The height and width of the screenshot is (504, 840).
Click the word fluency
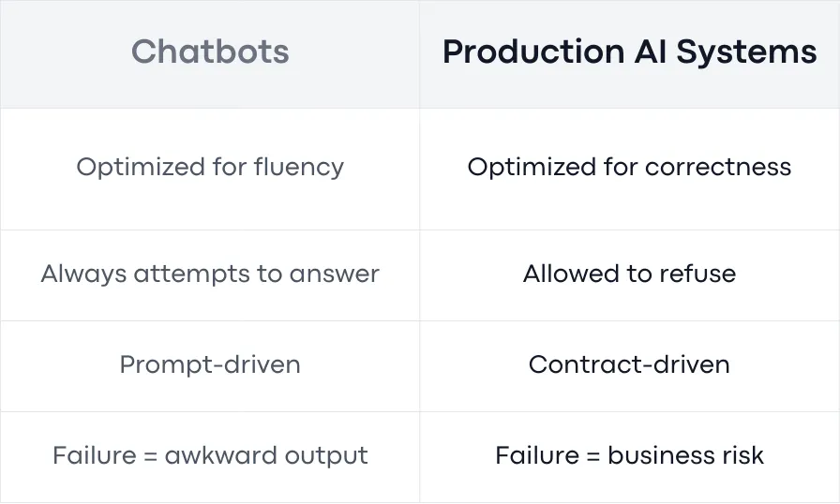(x=299, y=167)
